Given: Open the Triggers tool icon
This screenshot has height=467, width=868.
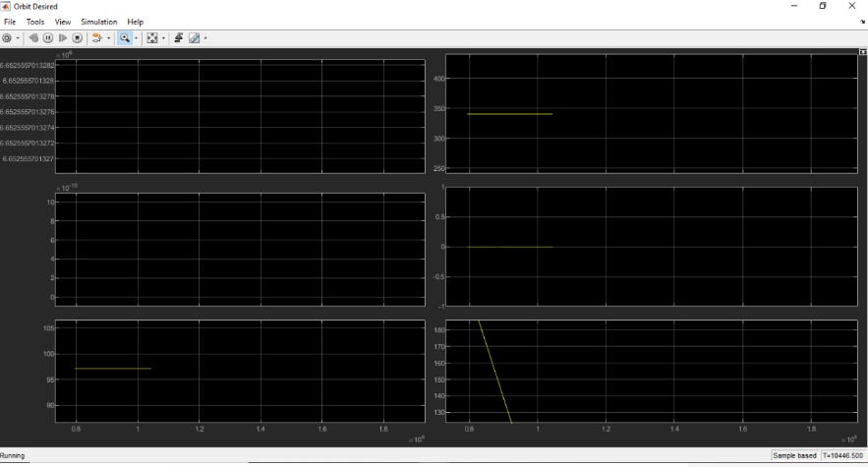Looking at the screenshot, I should (x=178, y=38).
